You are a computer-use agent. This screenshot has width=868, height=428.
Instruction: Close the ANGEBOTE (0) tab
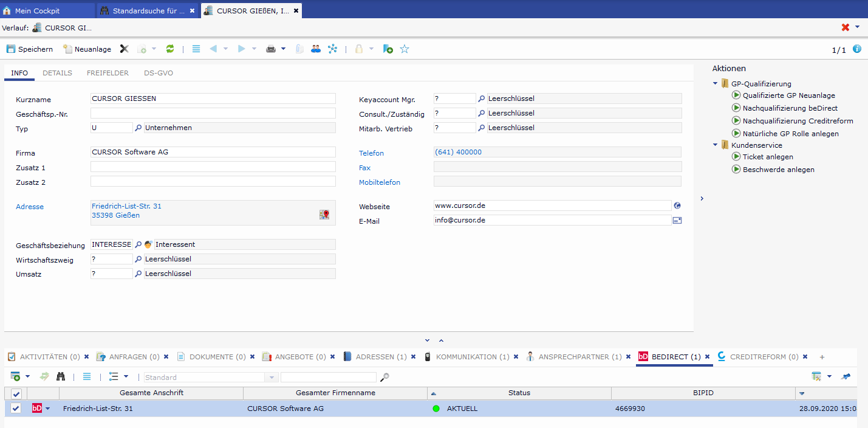[x=333, y=357]
